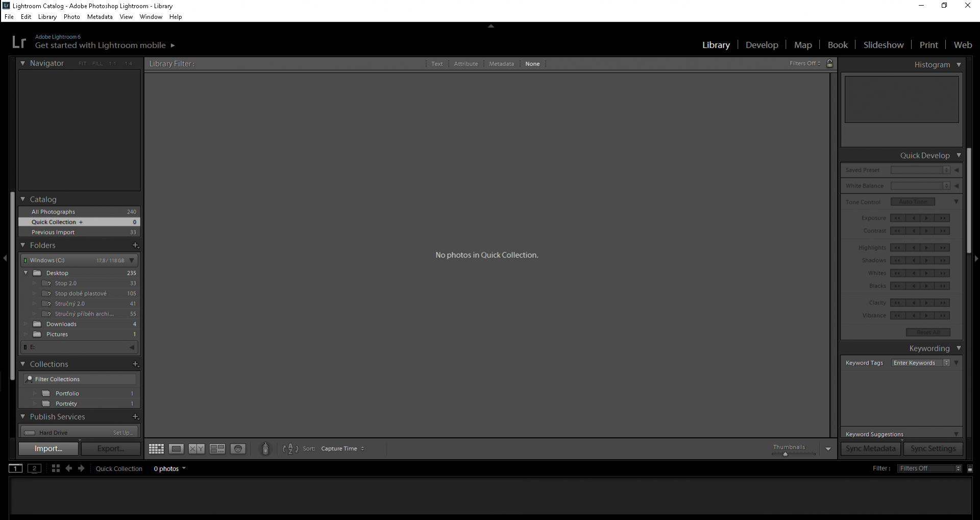
Task: Add a new folder with plus icon
Action: (x=135, y=245)
